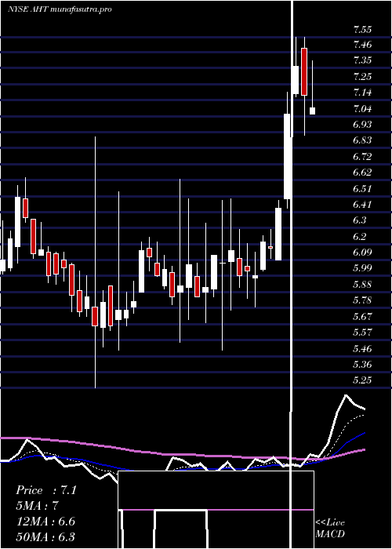Click the 12MA : 6.6 readout
The height and width of the screenshot is (549, 392).
pyautogui.click(x=45, y=522)
